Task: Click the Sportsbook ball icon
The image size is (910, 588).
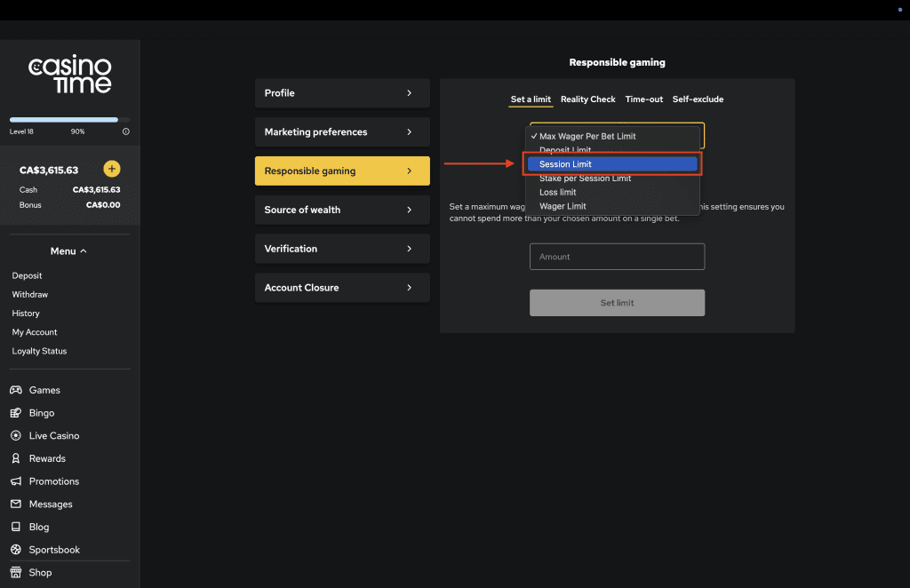Action: click(x=16, y=550)
